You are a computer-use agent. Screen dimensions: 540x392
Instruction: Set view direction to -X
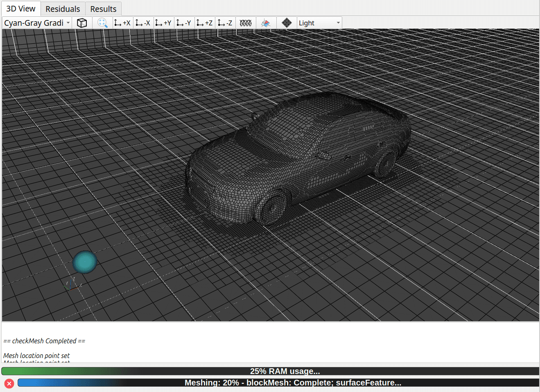tap(143, 23)
